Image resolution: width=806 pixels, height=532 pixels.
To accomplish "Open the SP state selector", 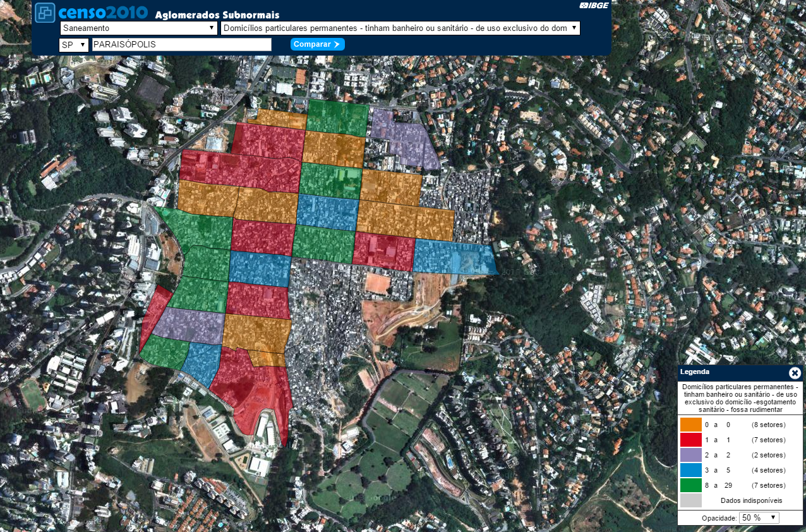I will pos(73,45).
